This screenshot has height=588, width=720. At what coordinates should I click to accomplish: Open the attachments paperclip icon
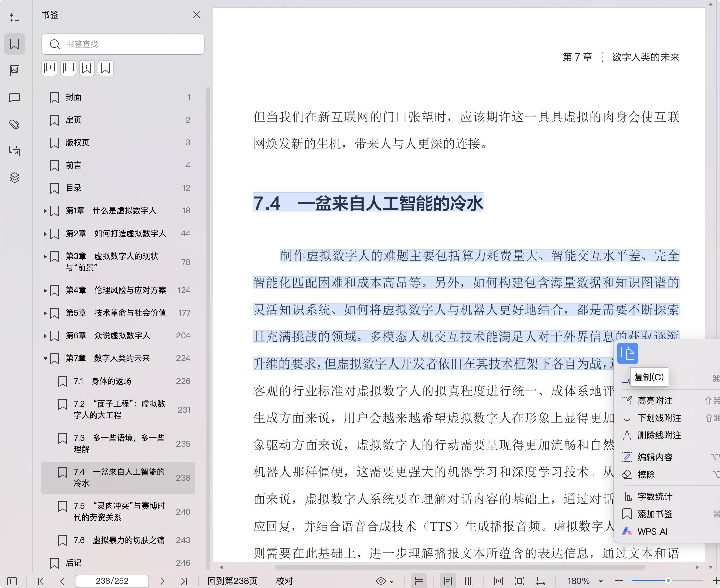click(15, 124)
